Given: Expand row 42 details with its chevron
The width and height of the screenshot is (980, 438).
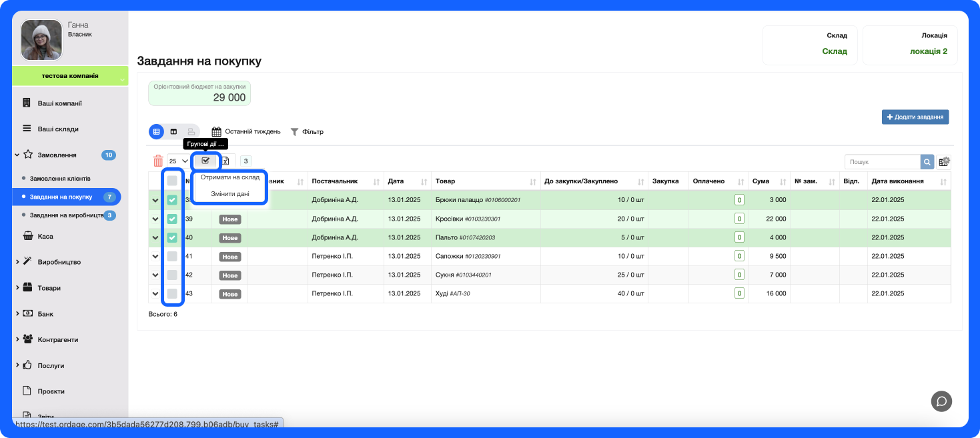Looking at the screenshot, I should [155, 275].
